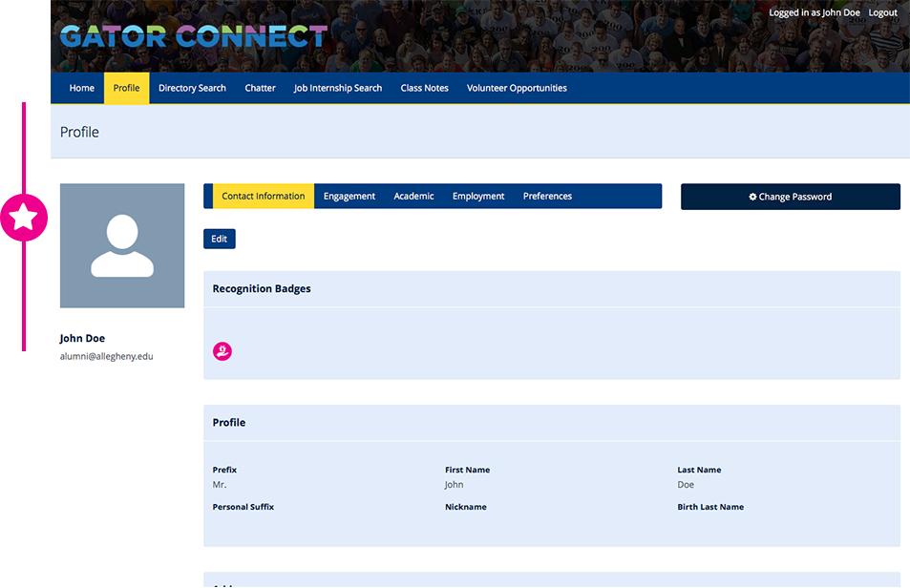
Task: Click the name John Doe under avatar
Action: 82,338
